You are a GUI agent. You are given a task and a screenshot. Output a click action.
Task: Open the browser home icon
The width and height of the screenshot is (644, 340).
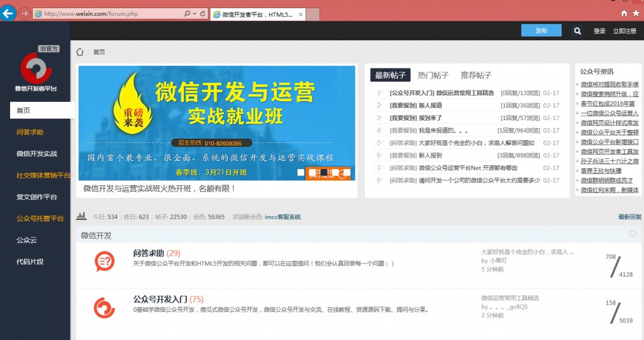[x=624, y=14]
